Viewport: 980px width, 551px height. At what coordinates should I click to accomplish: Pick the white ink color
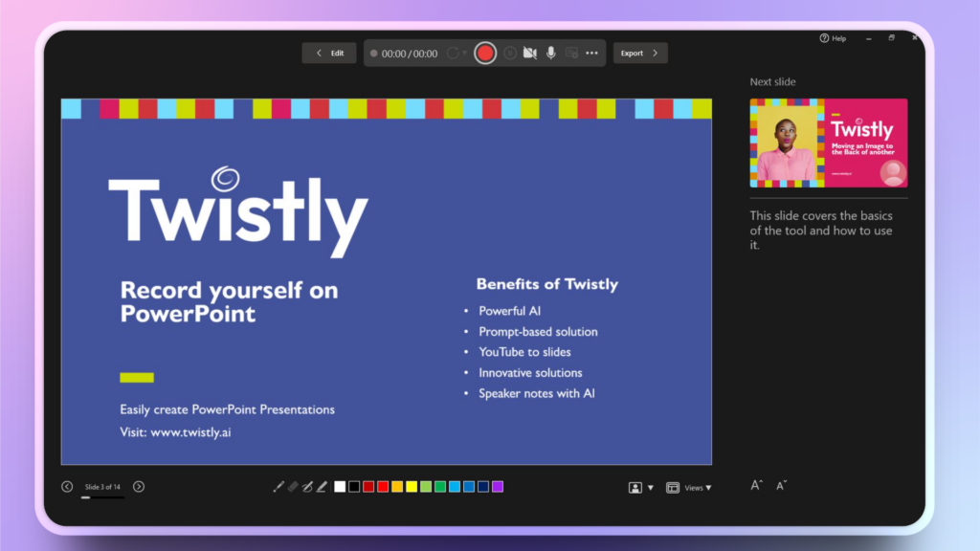340,487
